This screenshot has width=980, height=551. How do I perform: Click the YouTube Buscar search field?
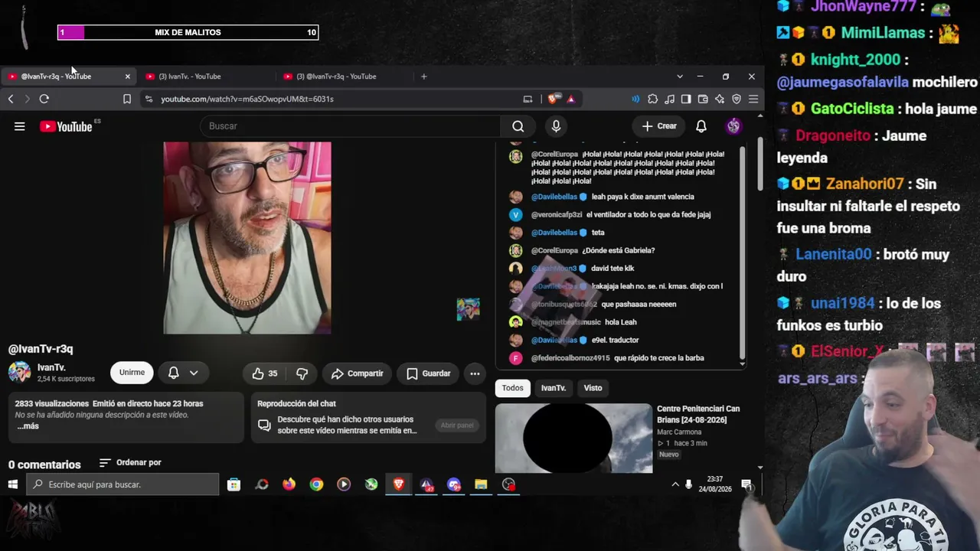(x=351, y=126)
